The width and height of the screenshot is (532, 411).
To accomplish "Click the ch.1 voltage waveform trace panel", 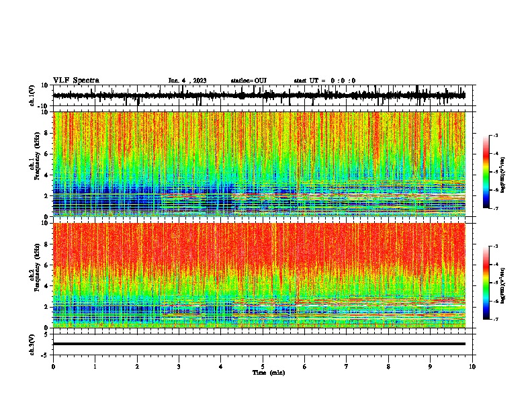I will pyautogui.click(x=263, y=95).
